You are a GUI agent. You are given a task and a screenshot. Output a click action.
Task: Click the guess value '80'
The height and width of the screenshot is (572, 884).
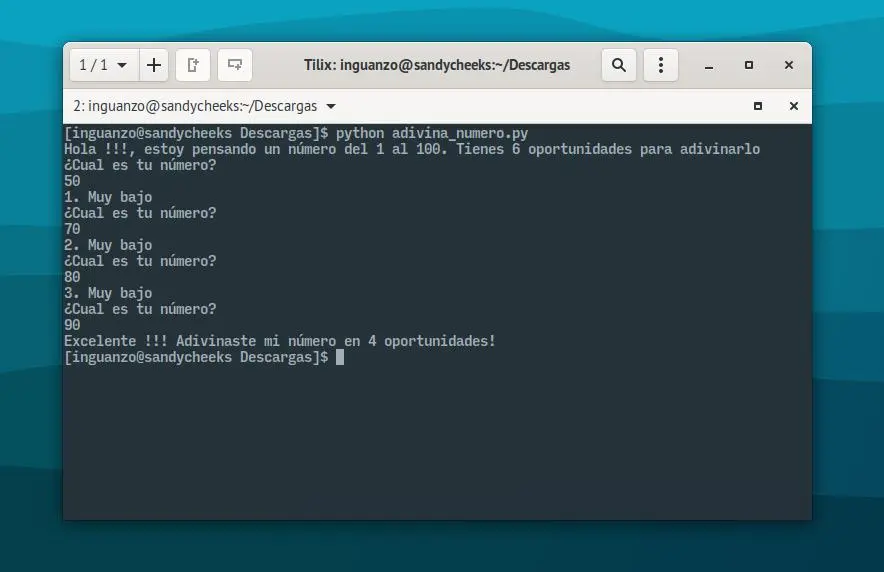coord(72,277)
